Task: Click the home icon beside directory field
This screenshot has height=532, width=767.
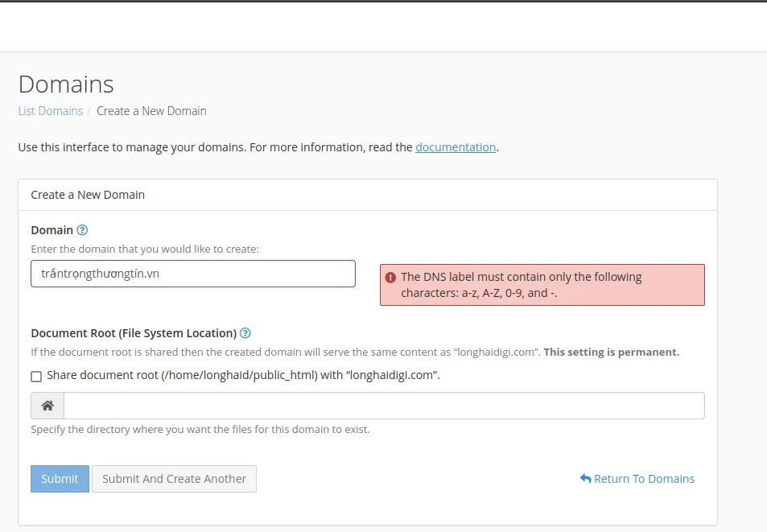Action: (47, 406)
